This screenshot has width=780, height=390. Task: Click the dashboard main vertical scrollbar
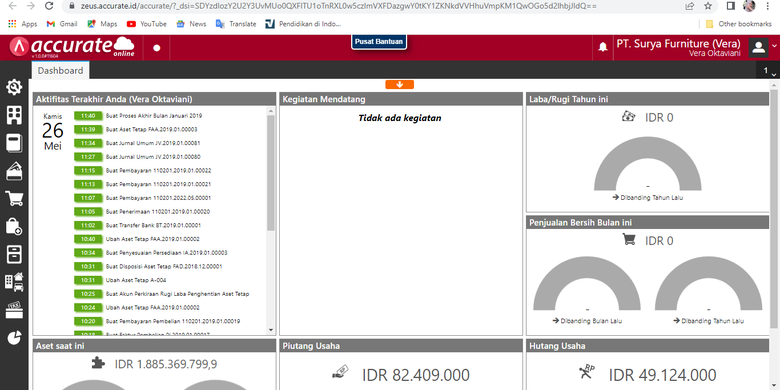point(774,209)
